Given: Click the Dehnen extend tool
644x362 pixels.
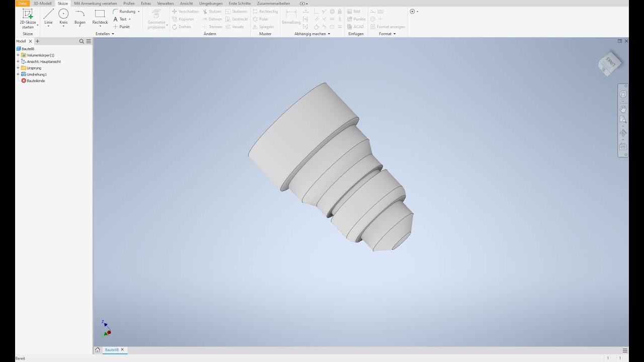Looking at the screenshot, I should tap(212, 19).
